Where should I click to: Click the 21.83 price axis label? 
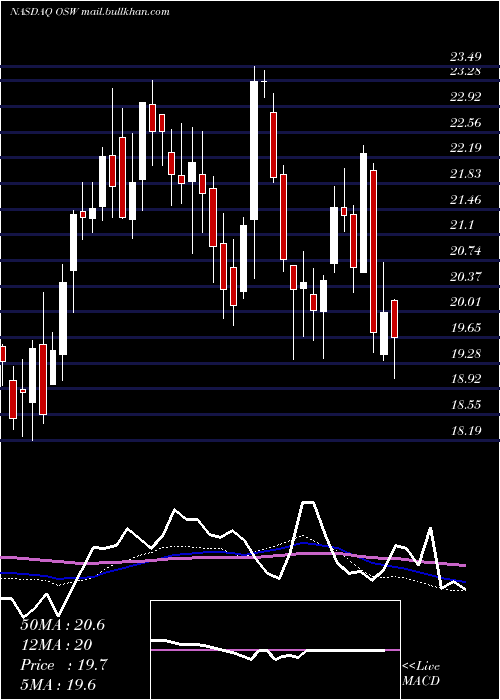click(466, 174)
